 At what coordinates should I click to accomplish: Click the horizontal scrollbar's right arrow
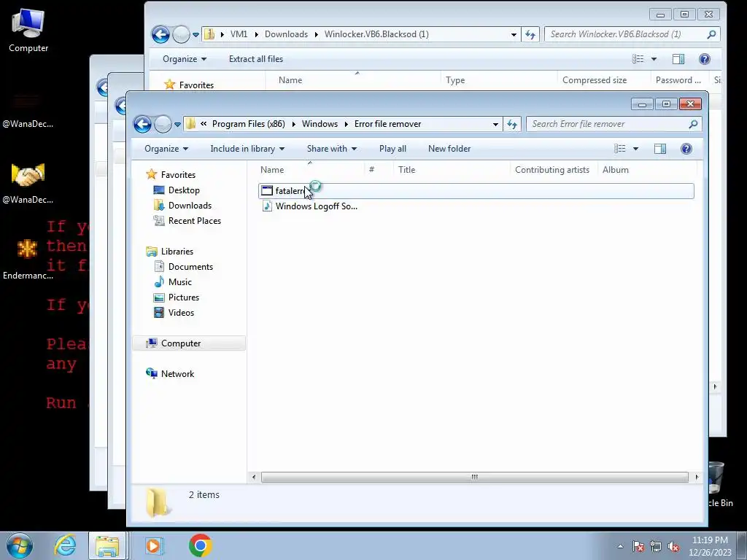tap(696, 477)
